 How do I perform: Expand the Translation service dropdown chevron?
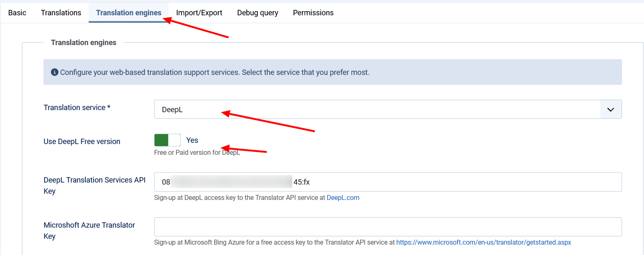pyautogui.click(x=610, y=110)
